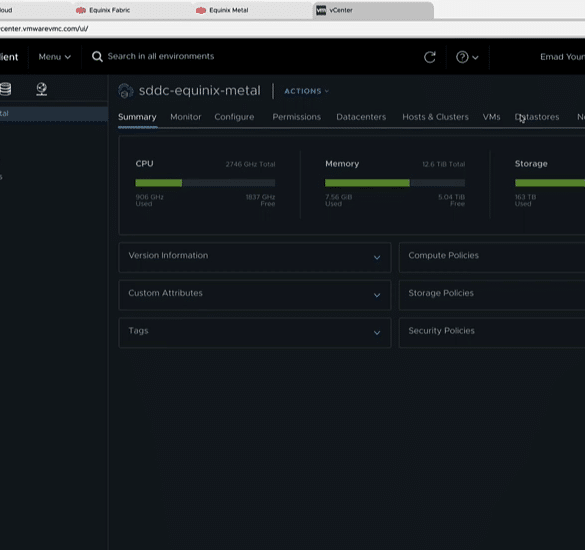The height and width of the screenshot is (550, 585).
Task: Click the vCenter icon beside sddc-equinix-metal
Action: pos(126,91)
